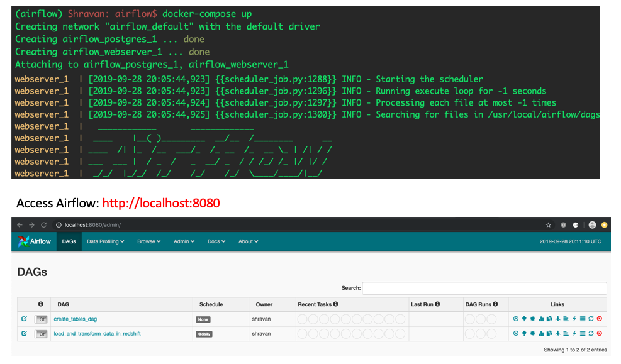Click info icon next to DAG Runs
This screenshot has width=621, height=364.
495,304
